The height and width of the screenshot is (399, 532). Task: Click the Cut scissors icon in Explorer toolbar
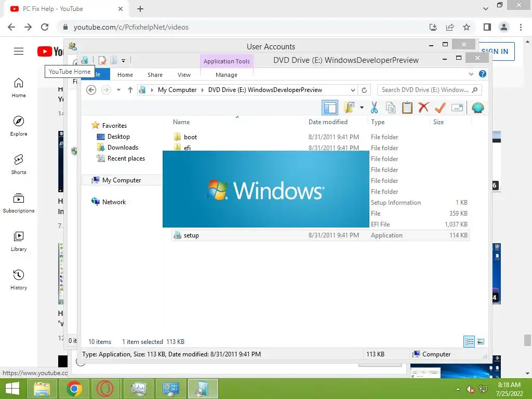click(x=374, y=108)
